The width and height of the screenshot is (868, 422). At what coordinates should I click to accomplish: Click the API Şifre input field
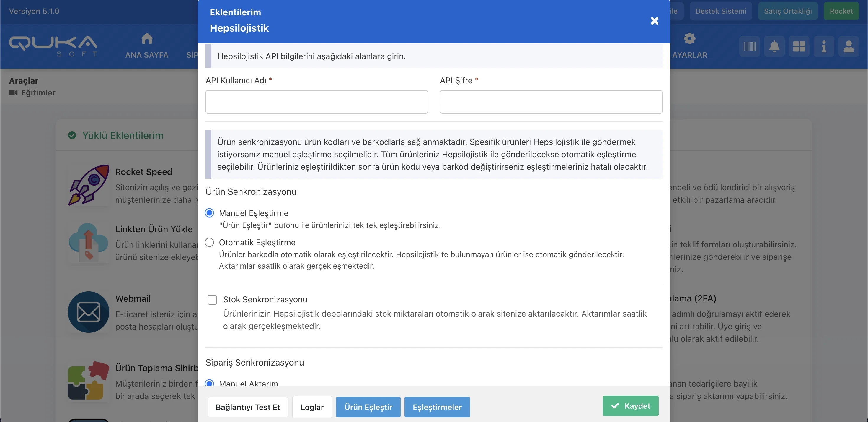[551, 102]
